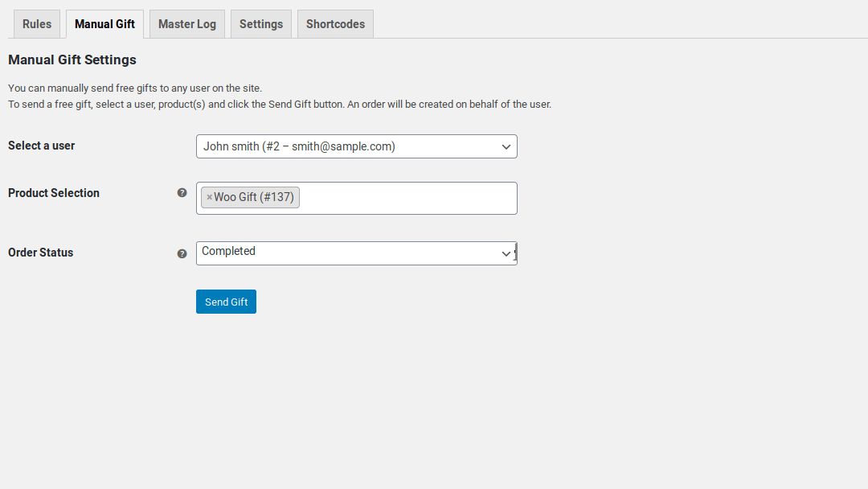Screen dimensions: 868x489
Task: Select the Manual Gift tab
Action: point(104,23)
